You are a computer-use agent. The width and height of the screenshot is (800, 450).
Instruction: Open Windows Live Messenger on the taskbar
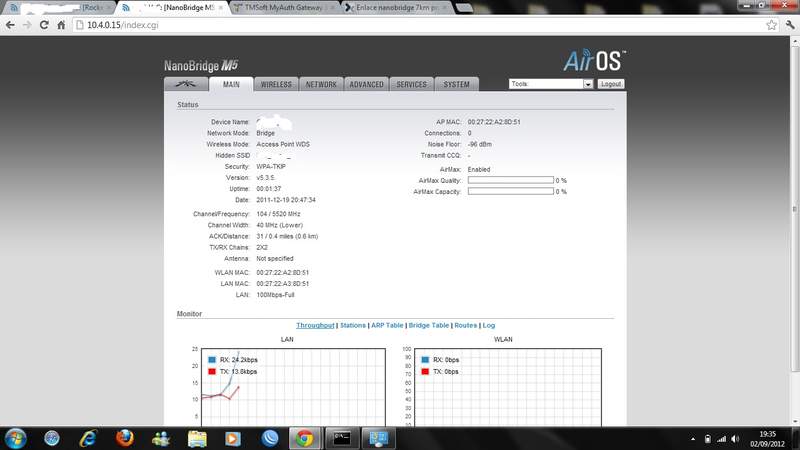point(161,438)
